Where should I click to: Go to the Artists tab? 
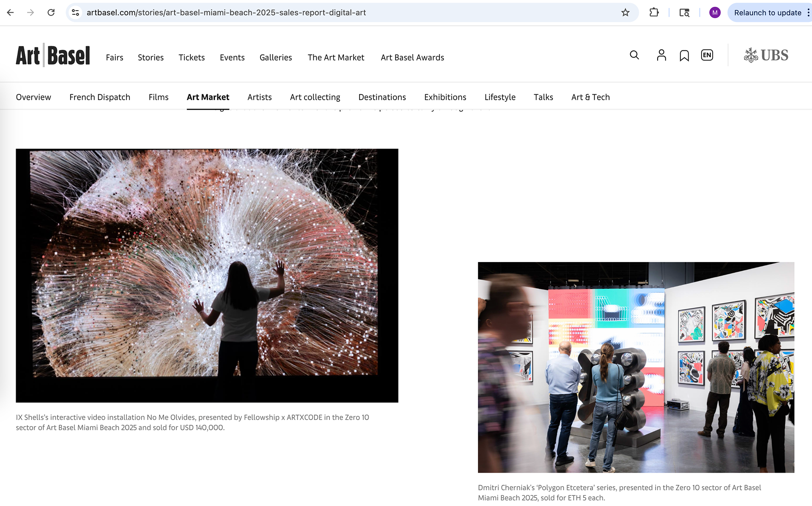259,97
